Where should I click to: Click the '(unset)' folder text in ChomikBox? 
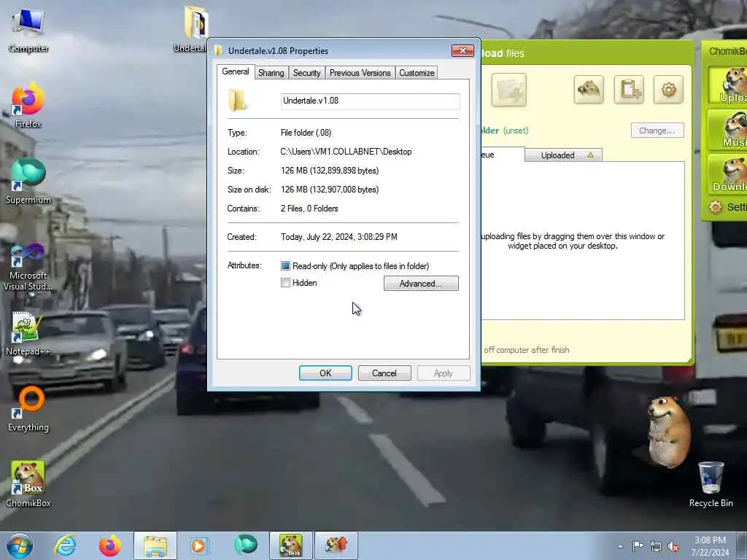click(x=516, y=131)
